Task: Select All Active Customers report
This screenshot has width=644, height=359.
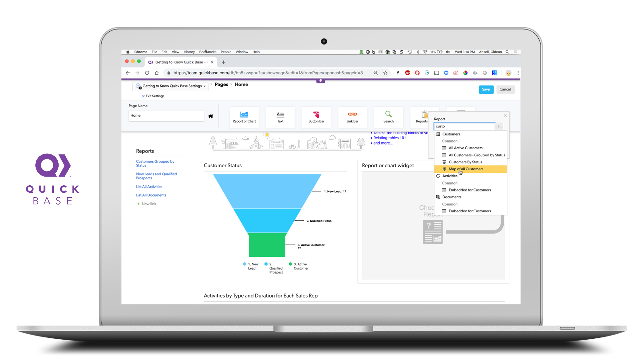Action: [x=470, y=148]
